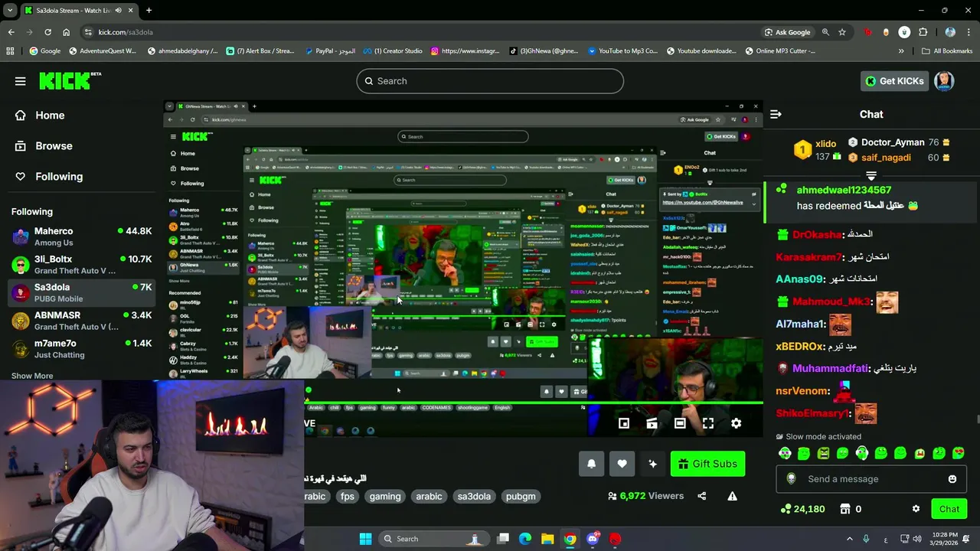The image size is (980, 551).
Task: Focus the Kick search field
Action: (490, 81)
